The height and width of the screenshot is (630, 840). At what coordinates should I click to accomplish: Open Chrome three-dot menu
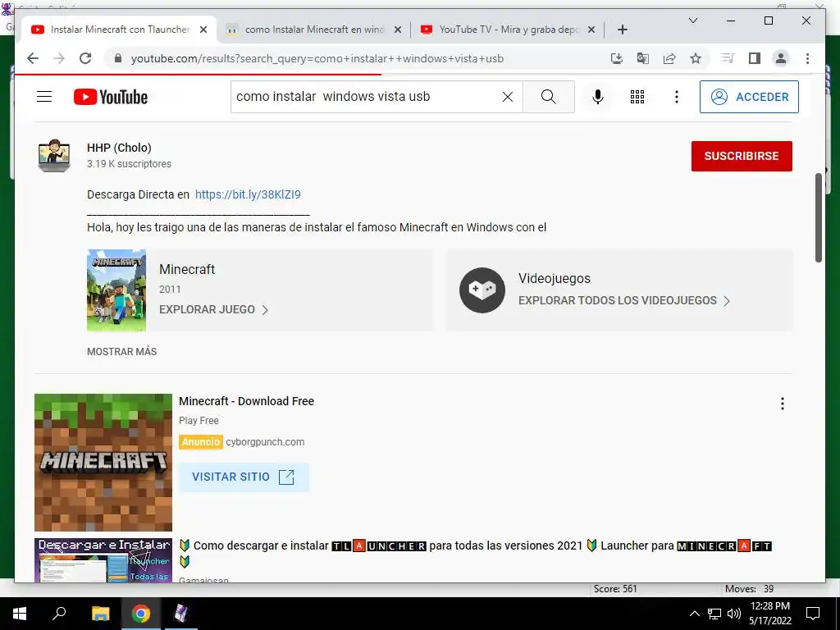807,58
